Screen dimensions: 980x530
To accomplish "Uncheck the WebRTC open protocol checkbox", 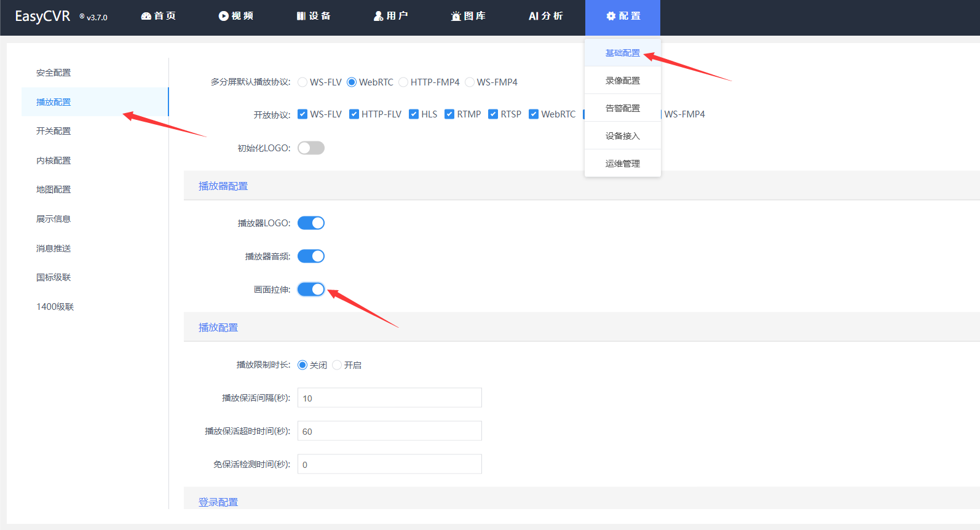I will [x=534, y=114].
